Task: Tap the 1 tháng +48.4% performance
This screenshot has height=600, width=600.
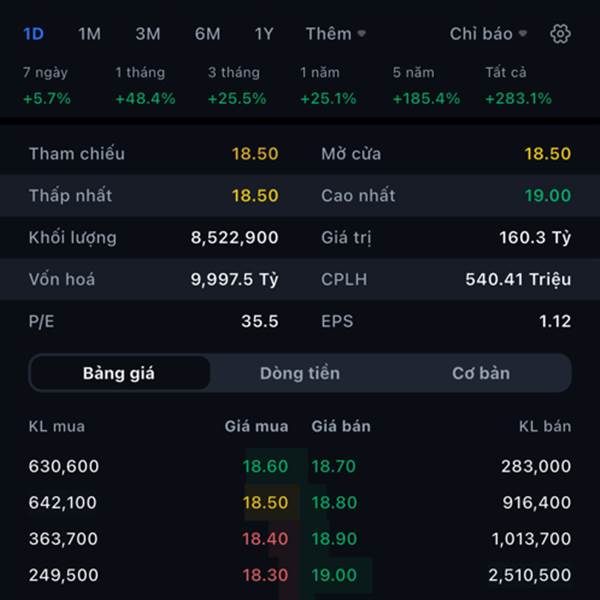Action: [145, 86]
